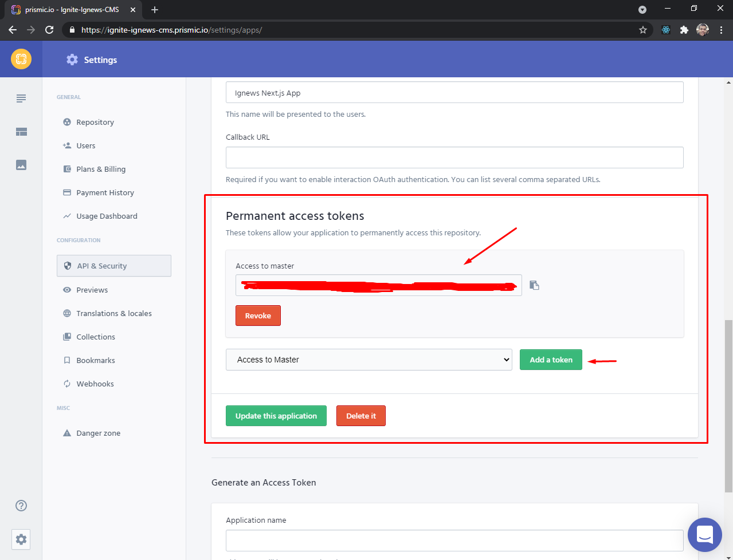The image size is (733, 560).
Task: Revoke the master access token
Action: 258,316
